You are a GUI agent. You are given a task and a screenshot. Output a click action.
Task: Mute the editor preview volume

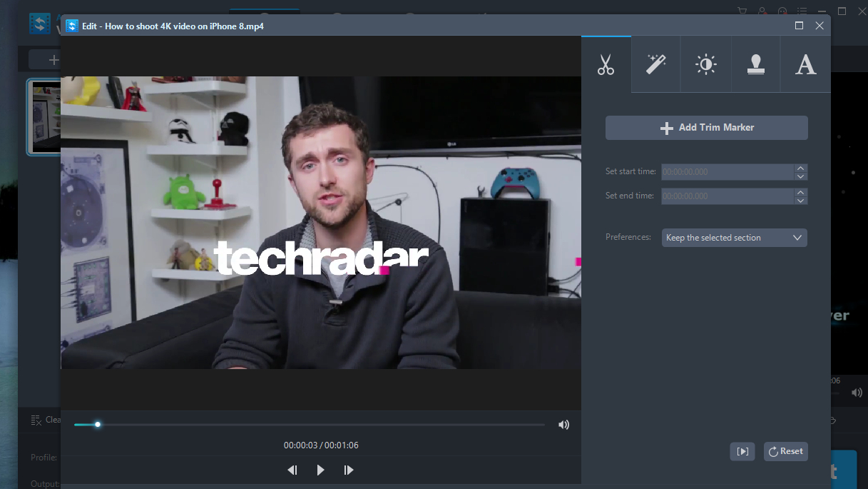point(563,425)
